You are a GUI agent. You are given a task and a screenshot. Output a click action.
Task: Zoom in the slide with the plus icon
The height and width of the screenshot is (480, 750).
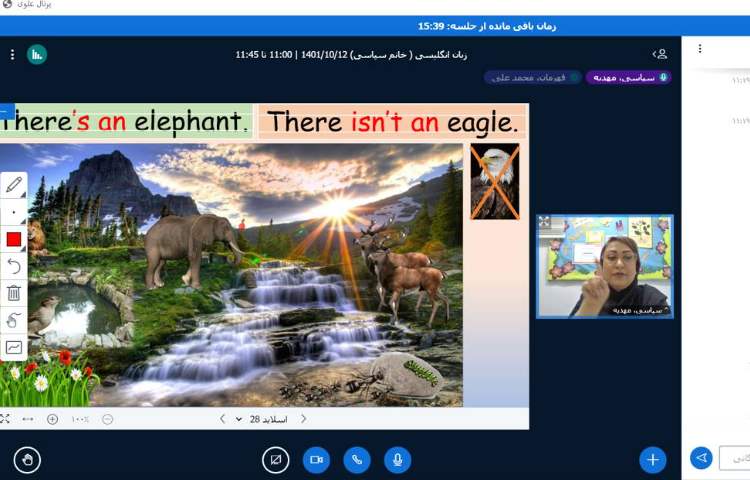[x=52, y=419]
